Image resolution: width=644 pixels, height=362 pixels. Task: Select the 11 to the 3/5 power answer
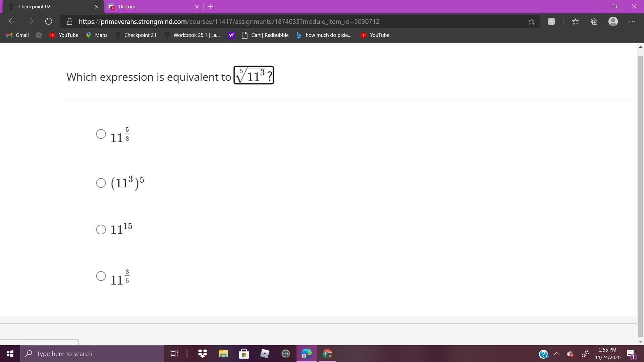pos(101,276)
